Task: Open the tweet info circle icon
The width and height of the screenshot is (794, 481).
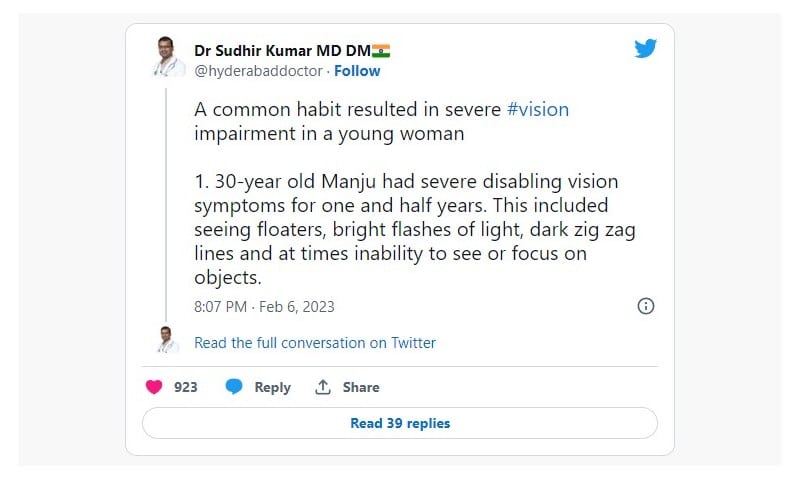Action: coord(646,306)
